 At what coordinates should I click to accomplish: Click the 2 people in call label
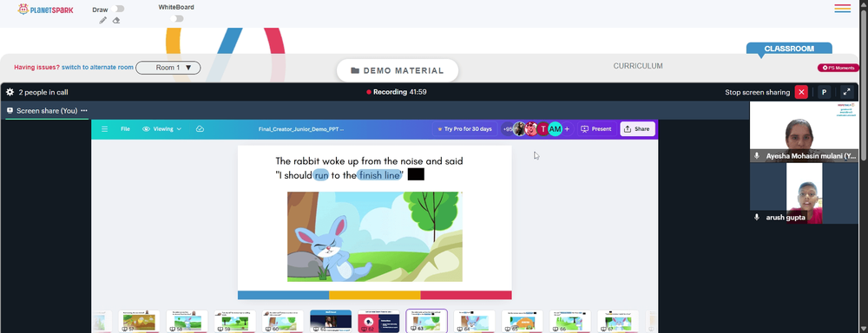coord(43,93)
